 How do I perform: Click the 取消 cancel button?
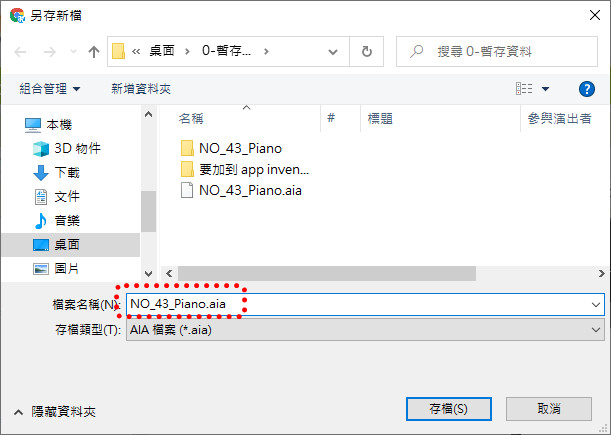point(549,409)
